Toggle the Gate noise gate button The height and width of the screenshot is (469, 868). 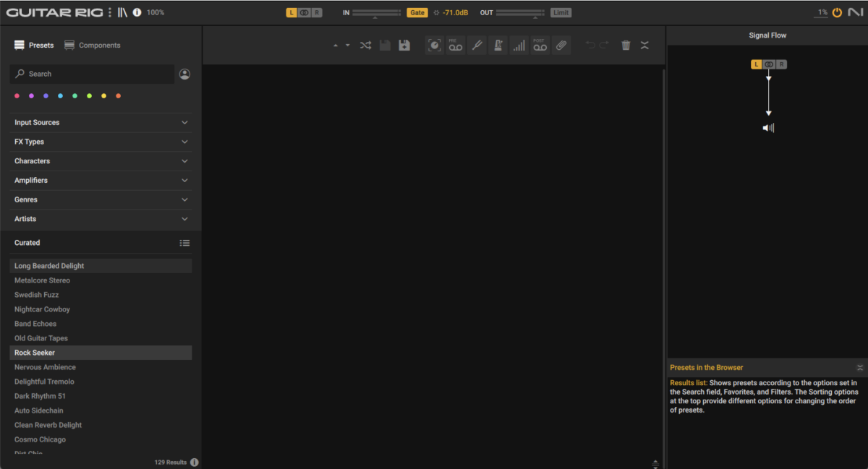point(417,12)
